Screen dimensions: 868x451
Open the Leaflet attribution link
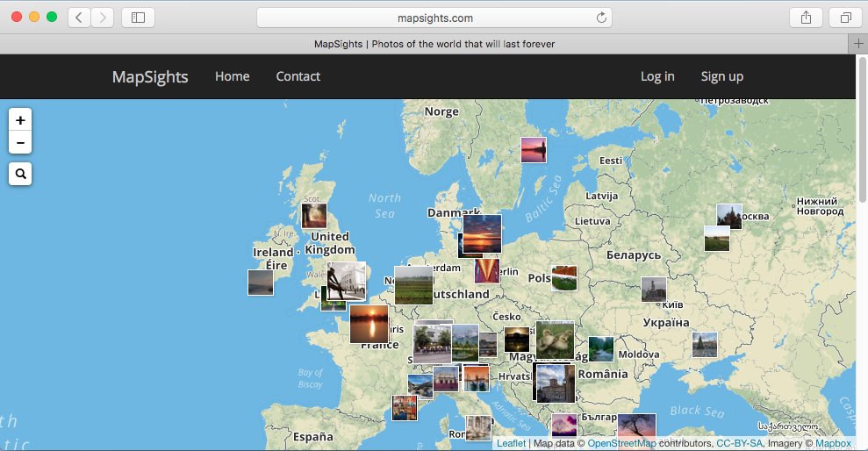coord(511,443)
